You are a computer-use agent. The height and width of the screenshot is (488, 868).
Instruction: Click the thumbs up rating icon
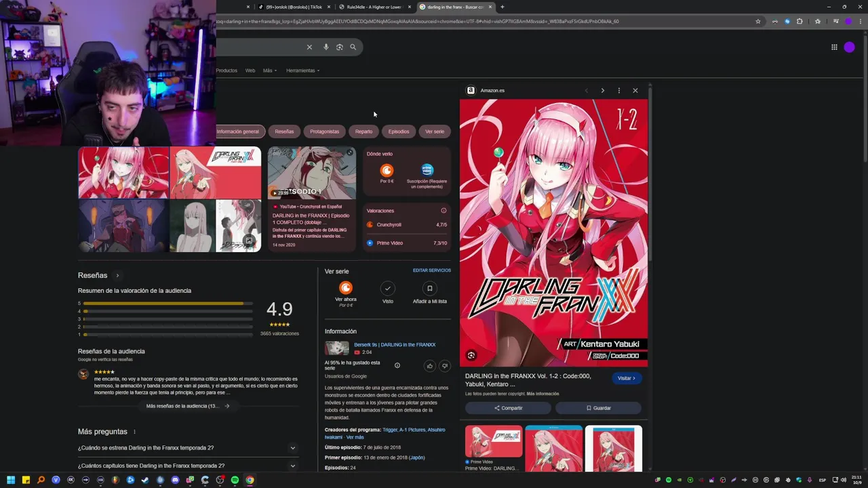point(430,366)
